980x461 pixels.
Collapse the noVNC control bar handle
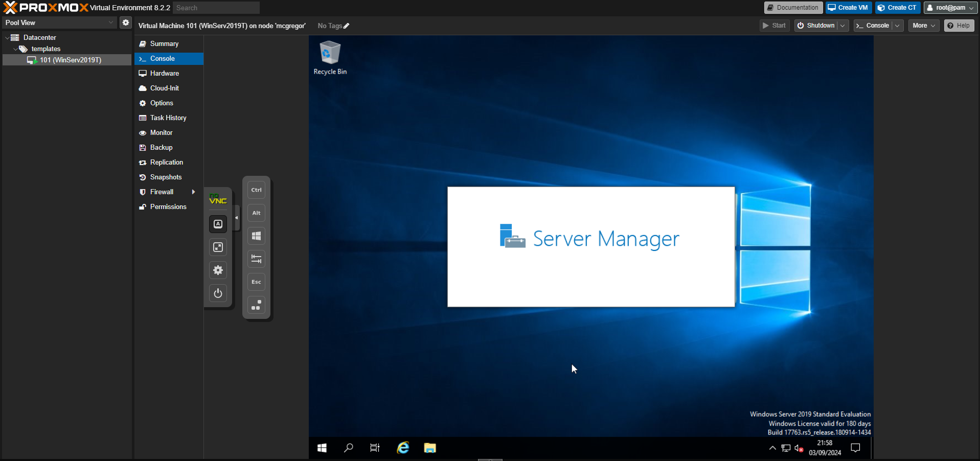tap(236, 218)
